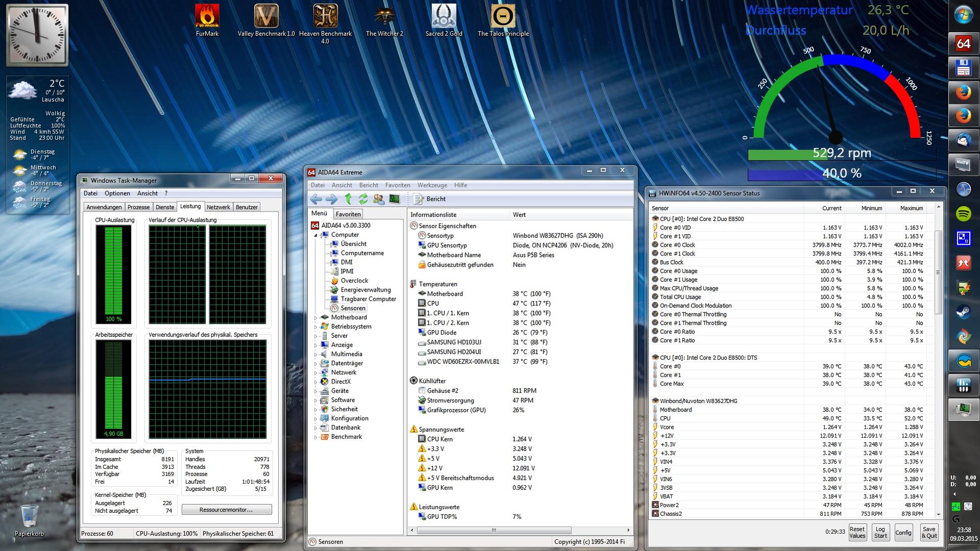Viewport: 980px width, 551px height.
Task: Switch to the Favoriten tab in AIDA64
Action: coord(348,214)
